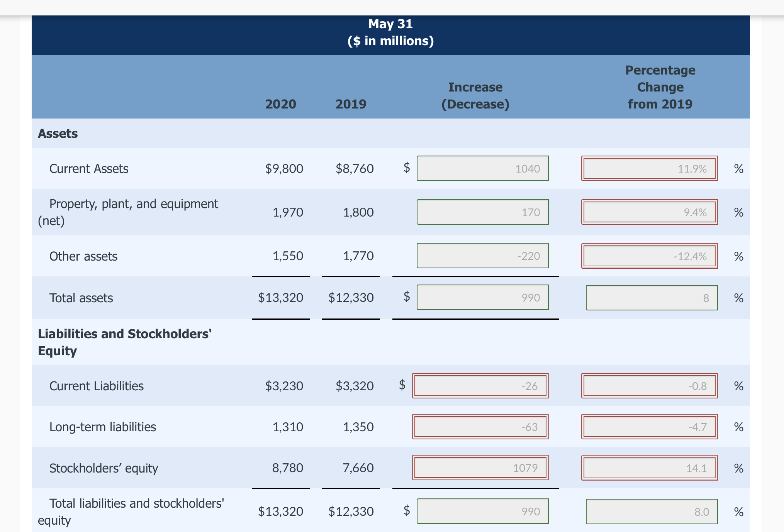Click the Total assets 2020 value $13,320
The width and height of the screenshot is (784, 532).
pos(281,298)
